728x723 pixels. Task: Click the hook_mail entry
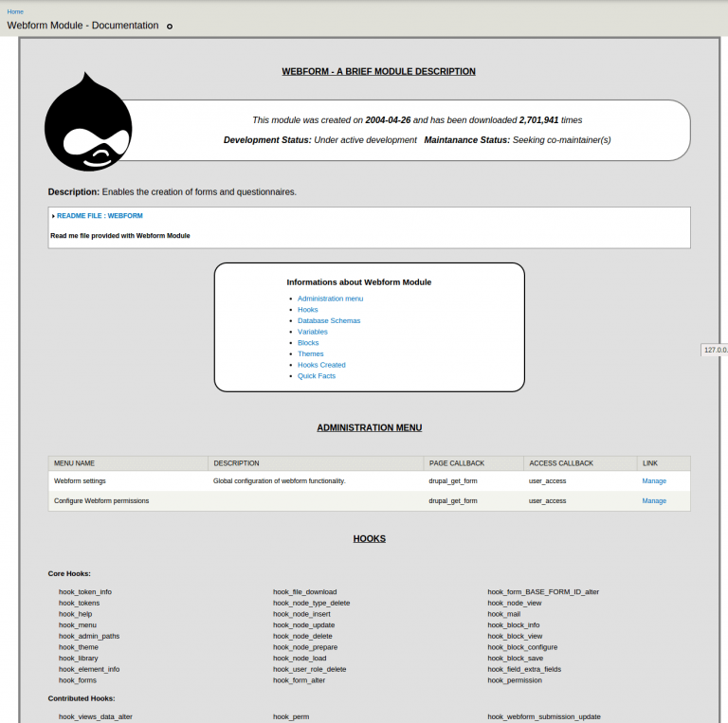pos(503,614)
